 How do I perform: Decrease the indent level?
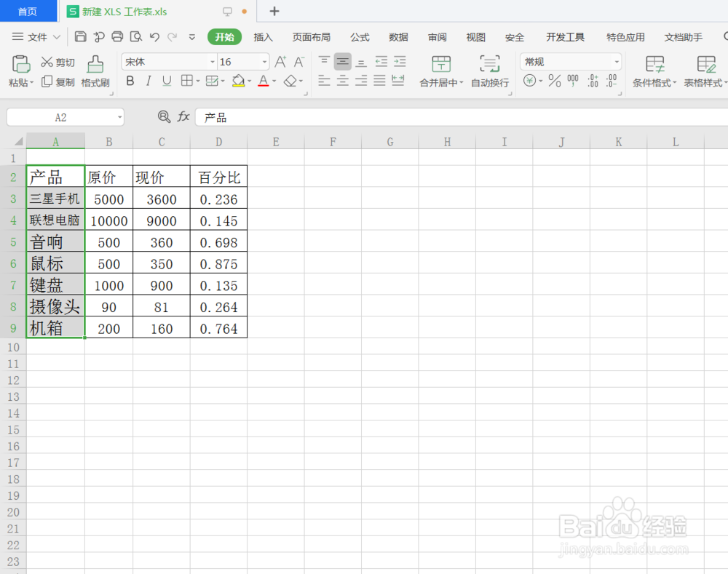(381, 61)
